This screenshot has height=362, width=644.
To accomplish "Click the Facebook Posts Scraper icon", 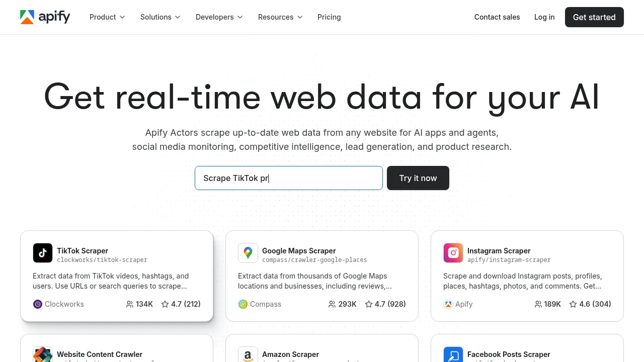I will (x=453, y=354).
